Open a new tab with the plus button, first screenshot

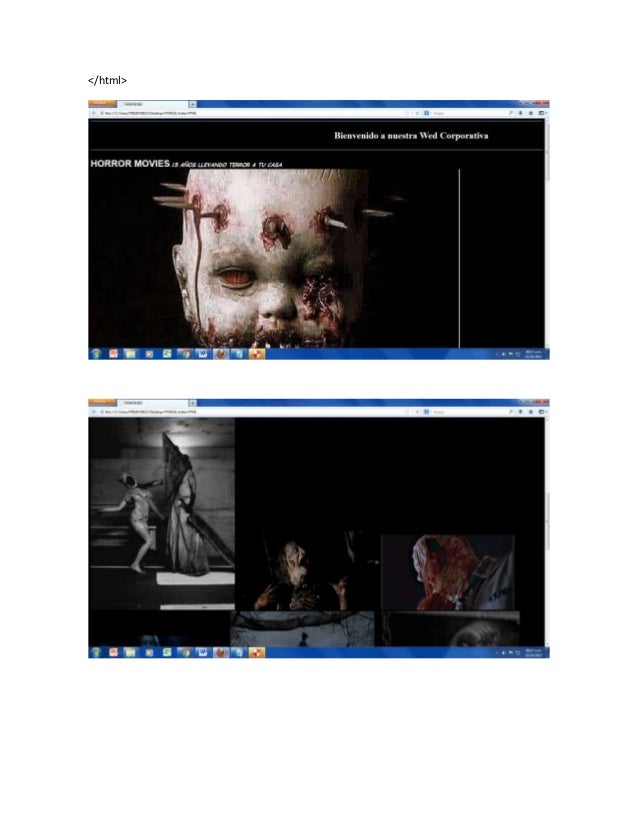(x=192, y=104)
